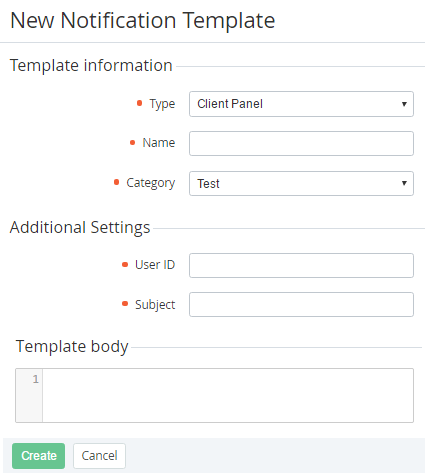
Task: Click the Name field label
Action: pyautogui.click(x=159, y=143)
